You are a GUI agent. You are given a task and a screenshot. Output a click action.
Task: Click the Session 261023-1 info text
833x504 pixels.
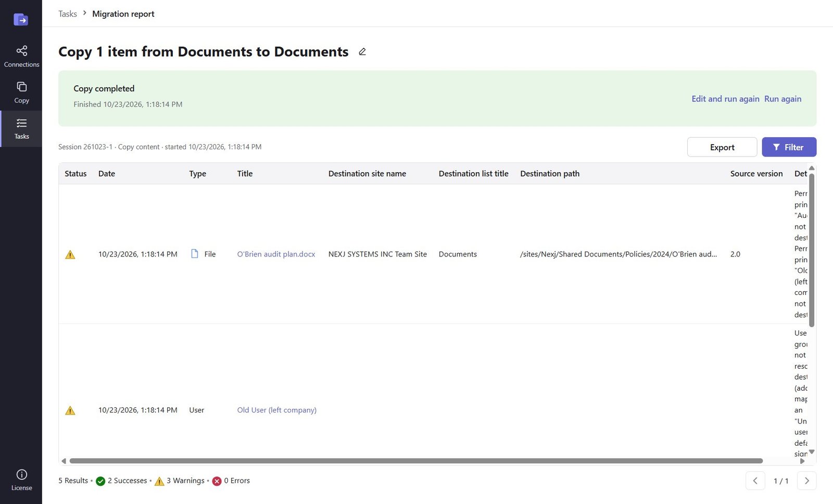[x=160, y=147]
